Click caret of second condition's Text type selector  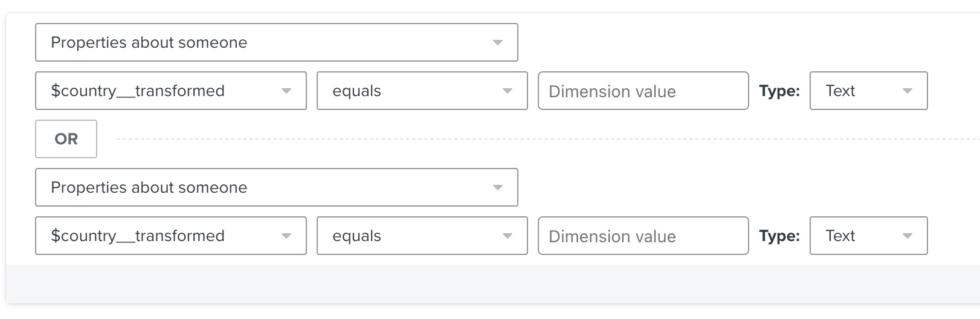(x=907, y=236)
